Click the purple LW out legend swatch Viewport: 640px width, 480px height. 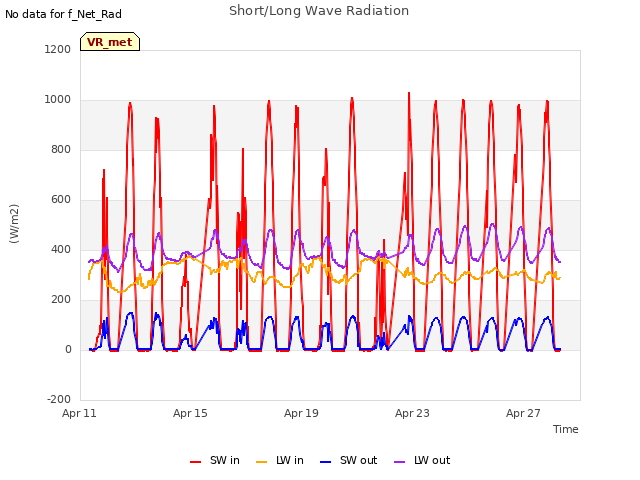point(399,462)
